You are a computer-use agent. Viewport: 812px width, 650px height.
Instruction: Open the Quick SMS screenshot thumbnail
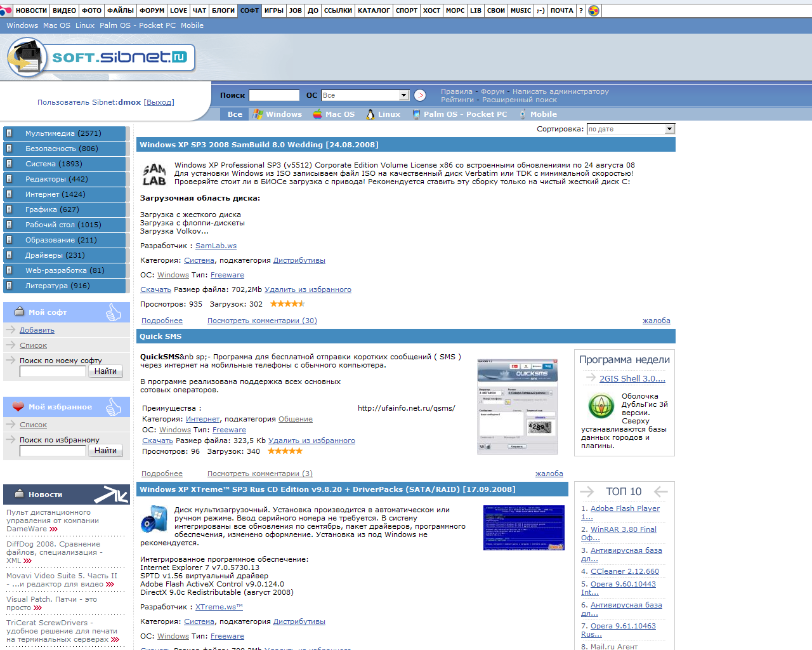[x=517, y=406]
